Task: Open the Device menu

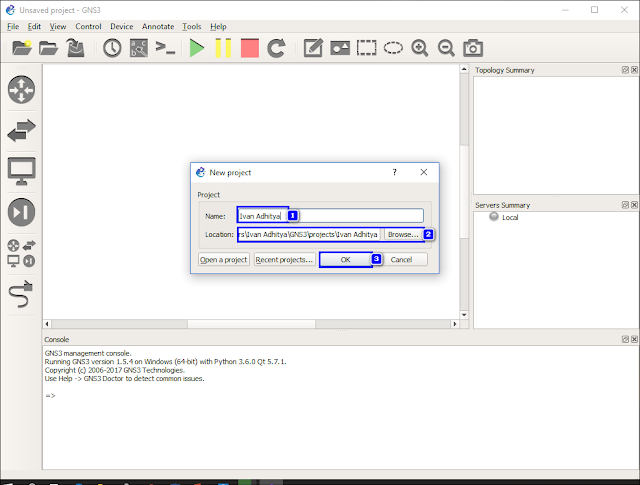Action: (122, 27)
